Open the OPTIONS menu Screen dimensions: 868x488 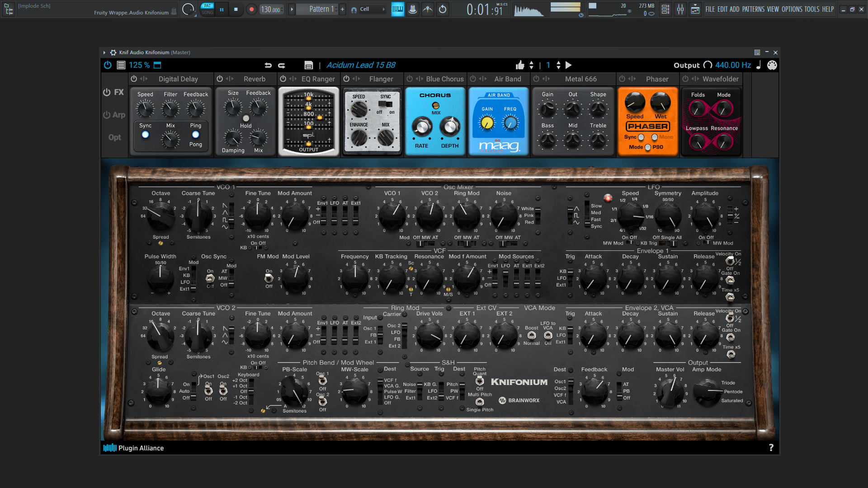(x=792, y=9)
